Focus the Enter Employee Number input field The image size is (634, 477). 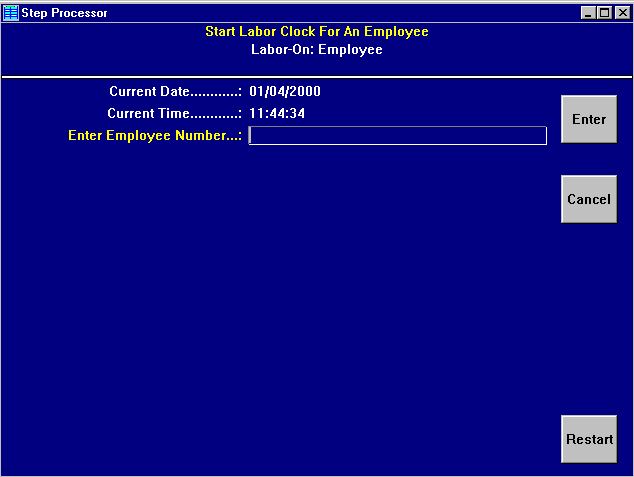pos(397,136)
